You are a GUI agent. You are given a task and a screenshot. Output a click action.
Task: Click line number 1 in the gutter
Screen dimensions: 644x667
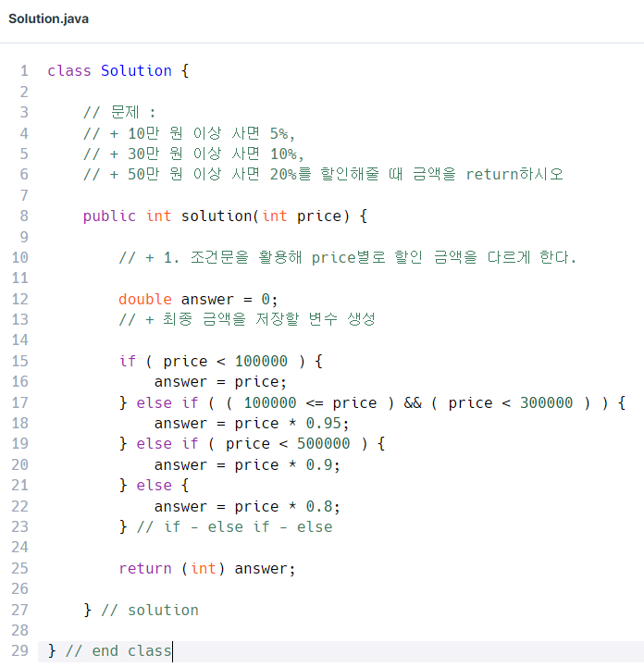coord(24,70)
